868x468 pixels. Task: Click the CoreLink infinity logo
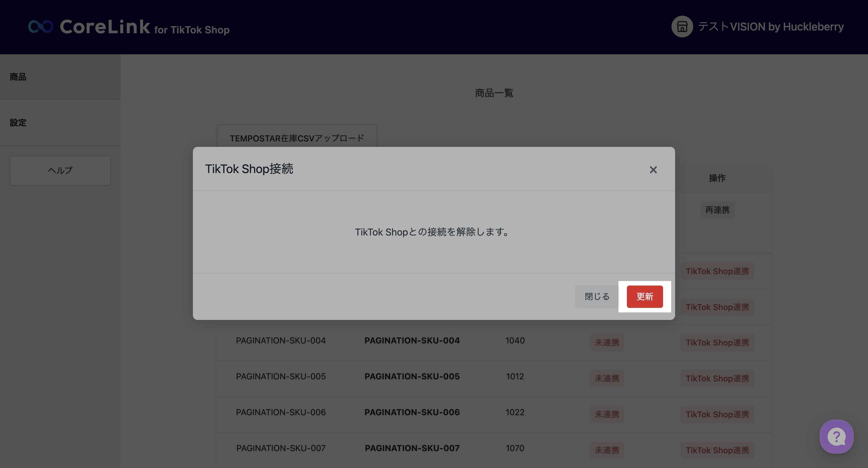pos(40,27)
